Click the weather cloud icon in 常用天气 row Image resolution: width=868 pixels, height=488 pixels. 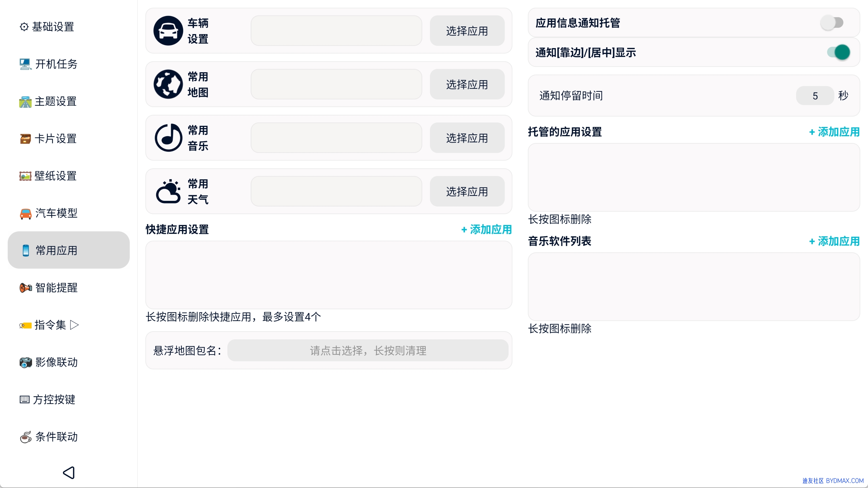(x=168, y=191)
